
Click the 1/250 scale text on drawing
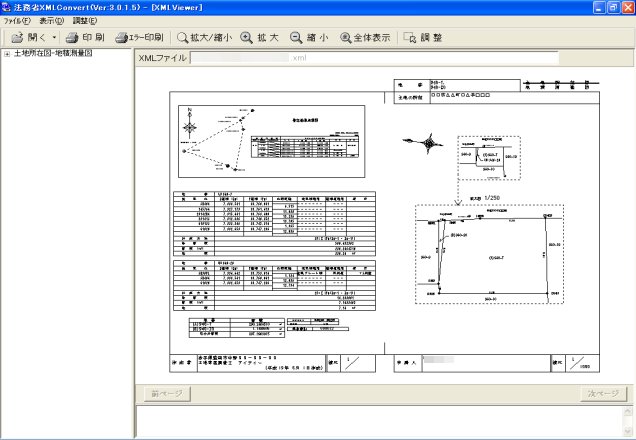(492, 198)
